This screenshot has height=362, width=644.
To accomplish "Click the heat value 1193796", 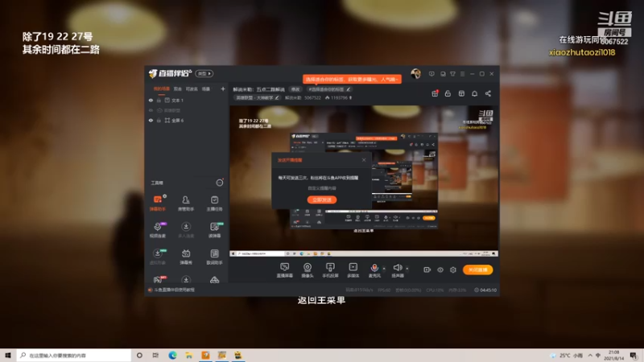I will click(x=339, y=97).
